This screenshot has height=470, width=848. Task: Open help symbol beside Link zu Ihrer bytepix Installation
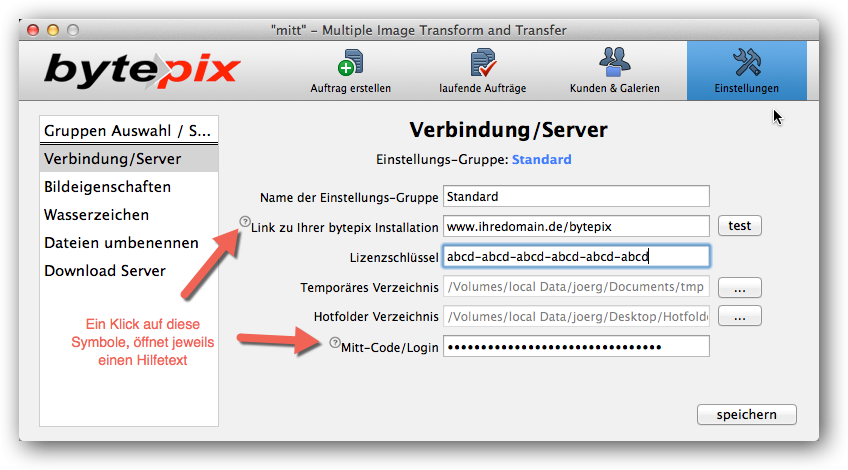(x=245, y=221)
